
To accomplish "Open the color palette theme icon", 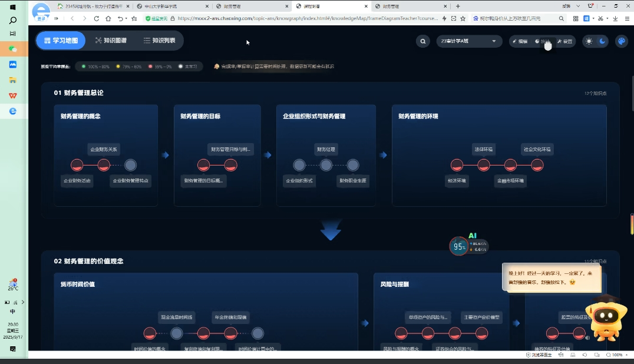I will [621, 41].
